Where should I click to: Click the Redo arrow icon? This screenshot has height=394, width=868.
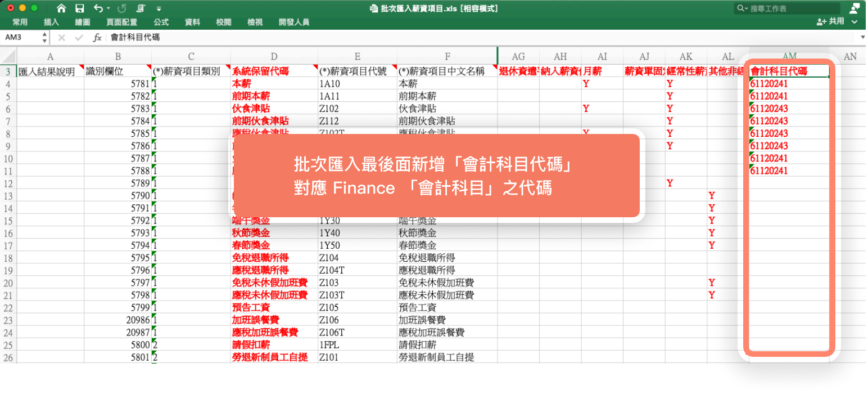121,8
